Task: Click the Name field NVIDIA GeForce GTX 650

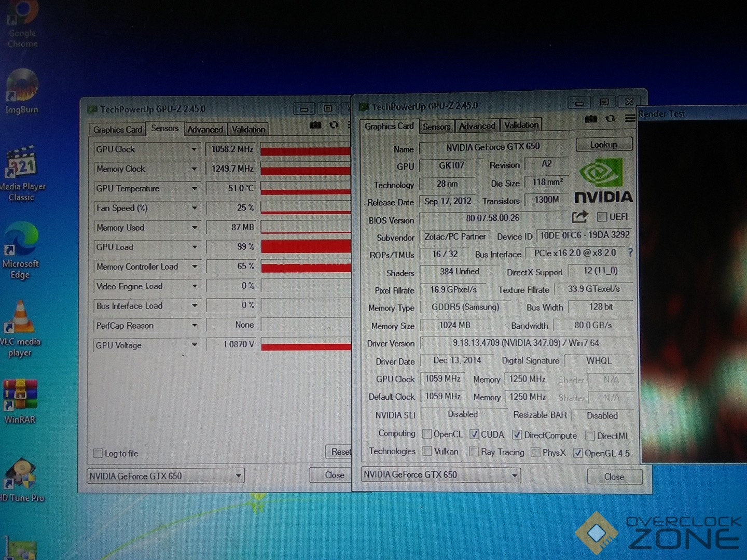Action: (x=493, y=147)
